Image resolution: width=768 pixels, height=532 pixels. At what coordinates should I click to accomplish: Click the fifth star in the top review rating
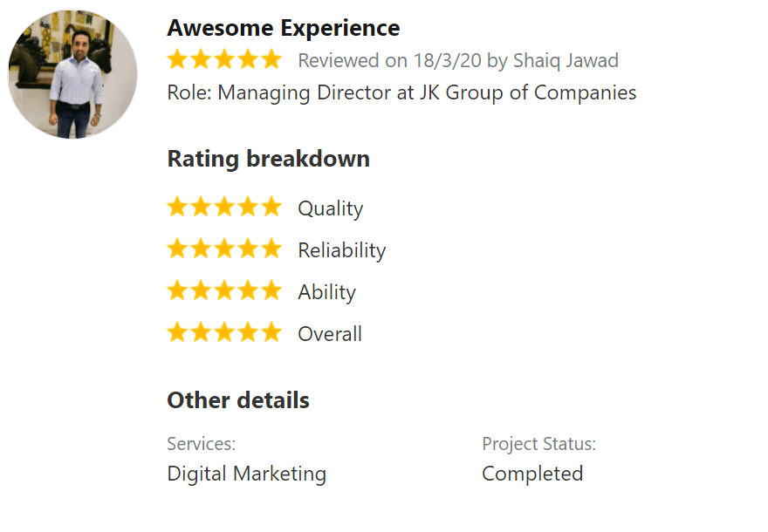pos(271,59)
